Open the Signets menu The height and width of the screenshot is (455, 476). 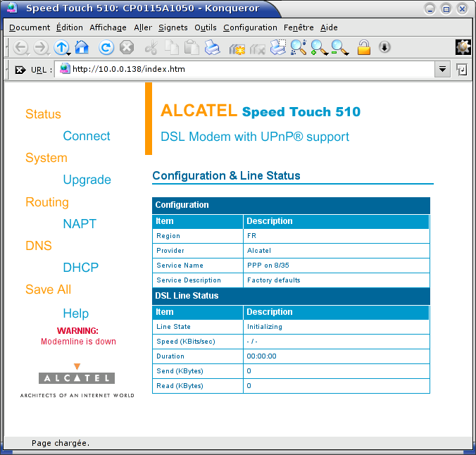point(173,27)
